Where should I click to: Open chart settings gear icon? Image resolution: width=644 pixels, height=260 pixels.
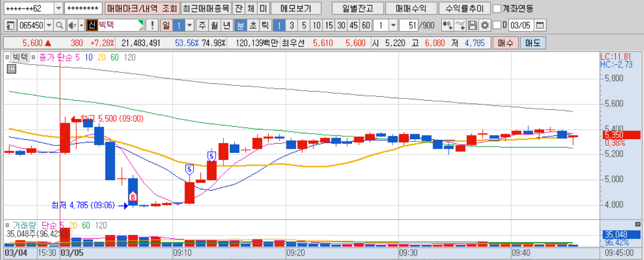(485, 26)
